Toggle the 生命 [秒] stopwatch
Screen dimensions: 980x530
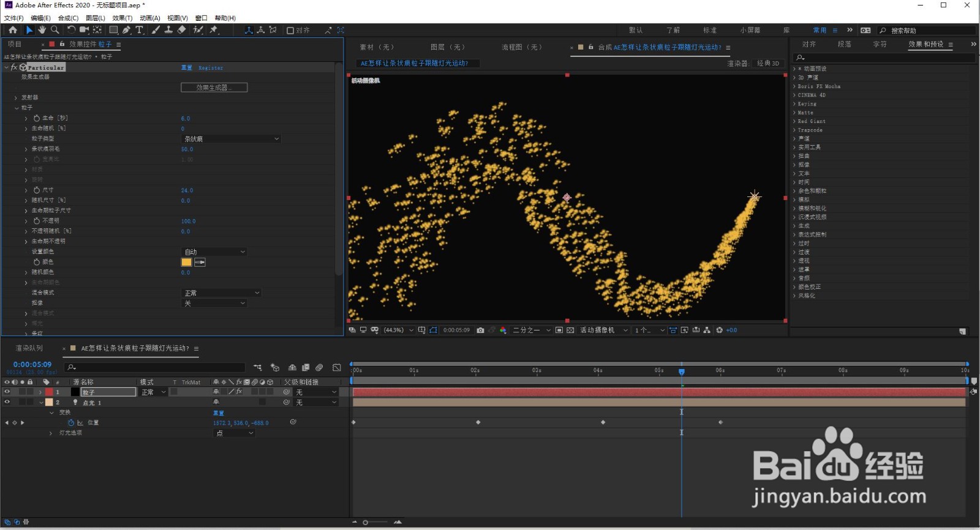point(37,118)
